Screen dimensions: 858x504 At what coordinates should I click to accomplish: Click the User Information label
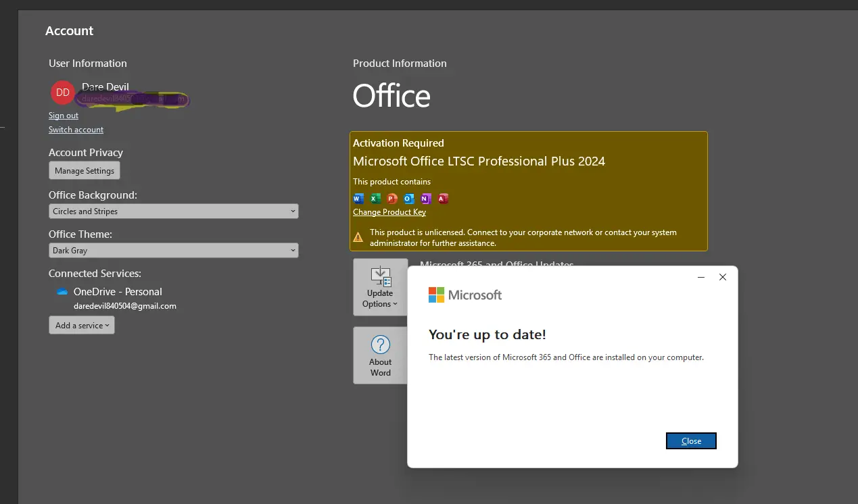pyautogui.click(x=88, y=64)
